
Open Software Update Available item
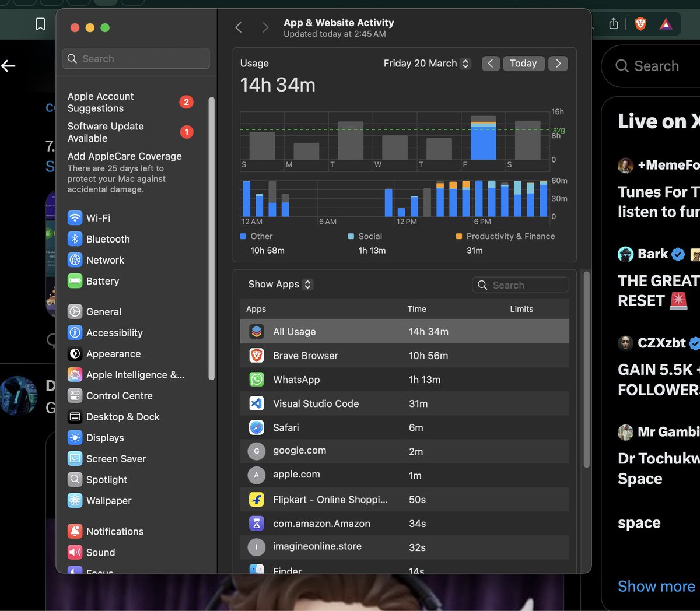click(131, 132)
